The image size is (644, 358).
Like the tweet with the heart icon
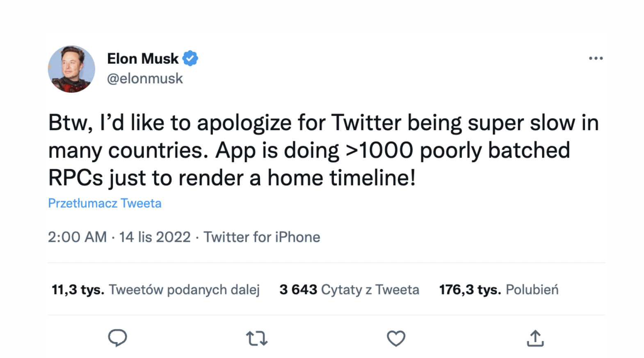(396, 339)
